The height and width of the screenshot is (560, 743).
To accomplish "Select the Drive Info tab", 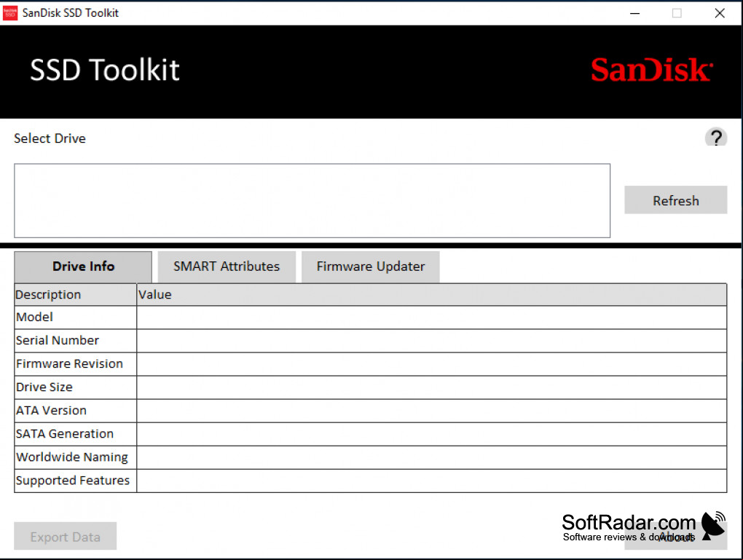I will (x=83, y=267).
